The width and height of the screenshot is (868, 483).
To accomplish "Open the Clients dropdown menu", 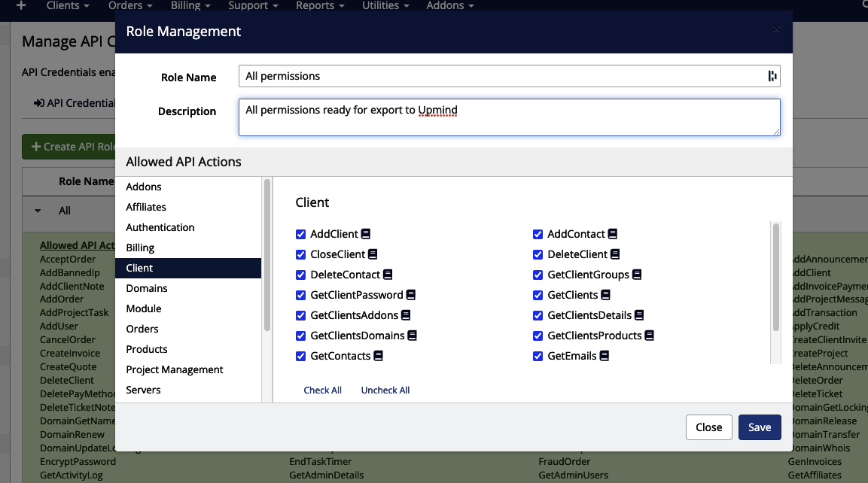I will (x=68, y=5).
